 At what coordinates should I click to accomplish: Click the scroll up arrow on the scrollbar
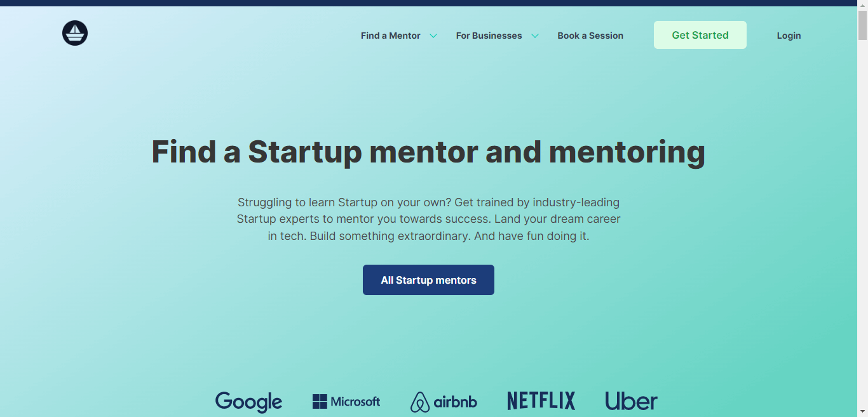tap(863, 5)
